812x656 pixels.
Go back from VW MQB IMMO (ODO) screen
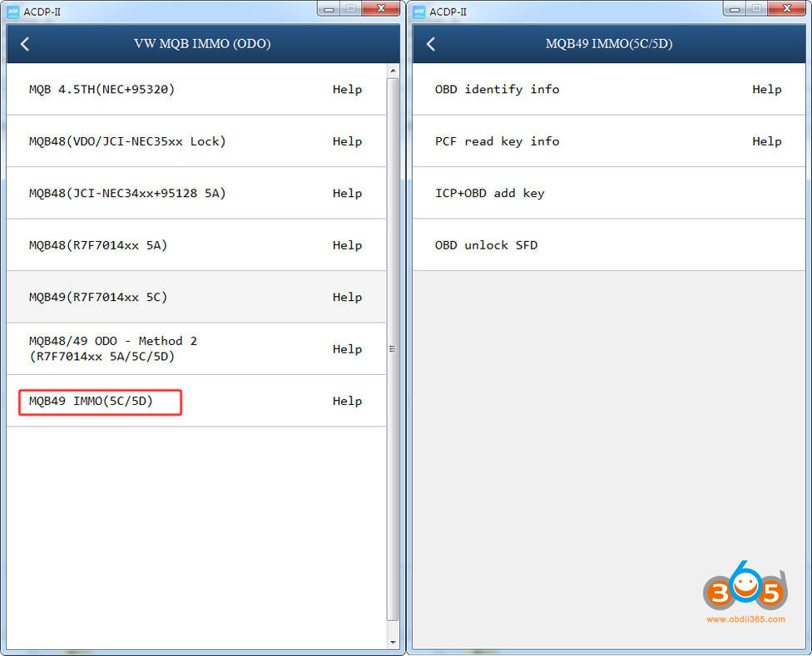25,44
